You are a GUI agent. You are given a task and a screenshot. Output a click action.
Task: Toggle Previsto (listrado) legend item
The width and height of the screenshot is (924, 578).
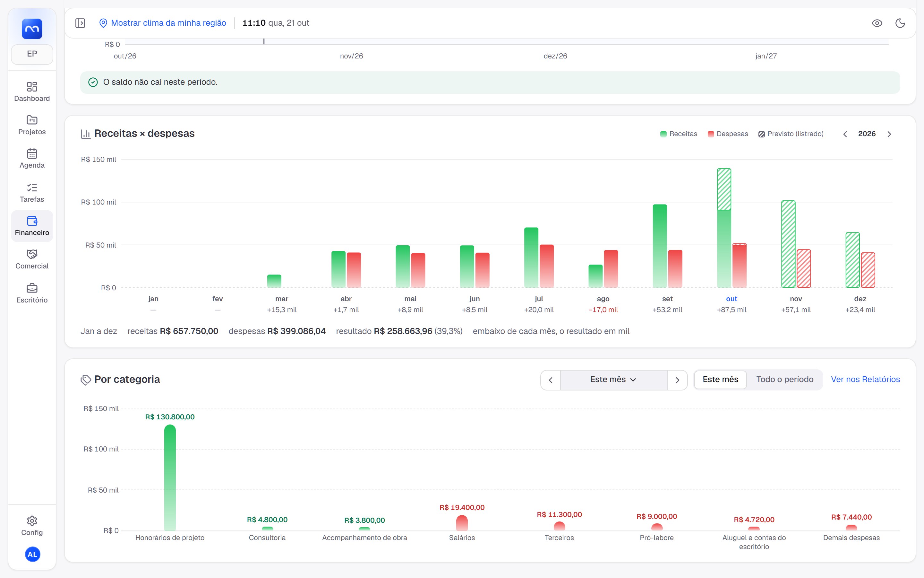(791, 134)
